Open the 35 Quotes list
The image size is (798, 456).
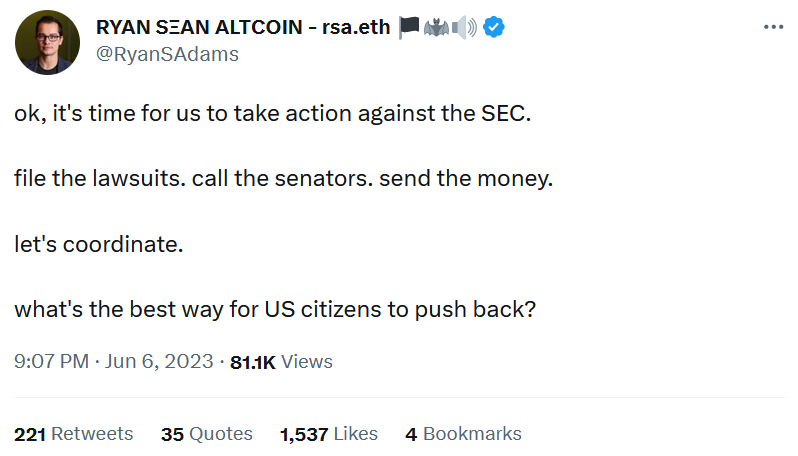tap(206, 434)
